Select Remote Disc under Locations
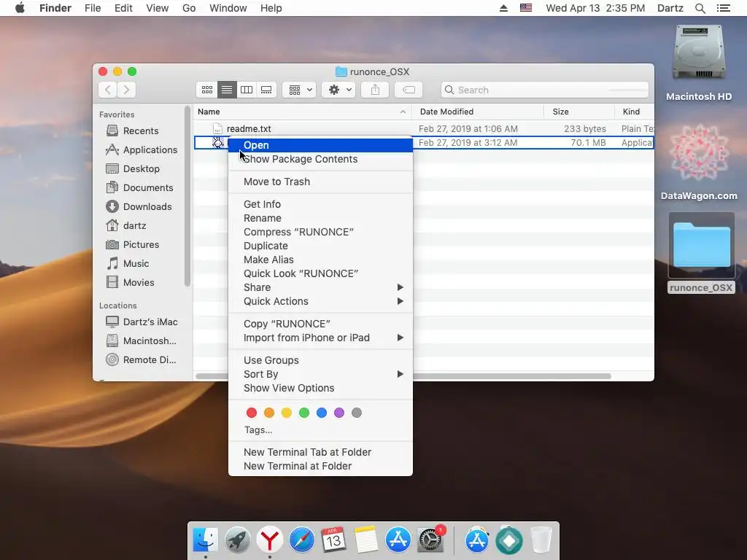The image size is (747, 560). (x=141, y=359)
